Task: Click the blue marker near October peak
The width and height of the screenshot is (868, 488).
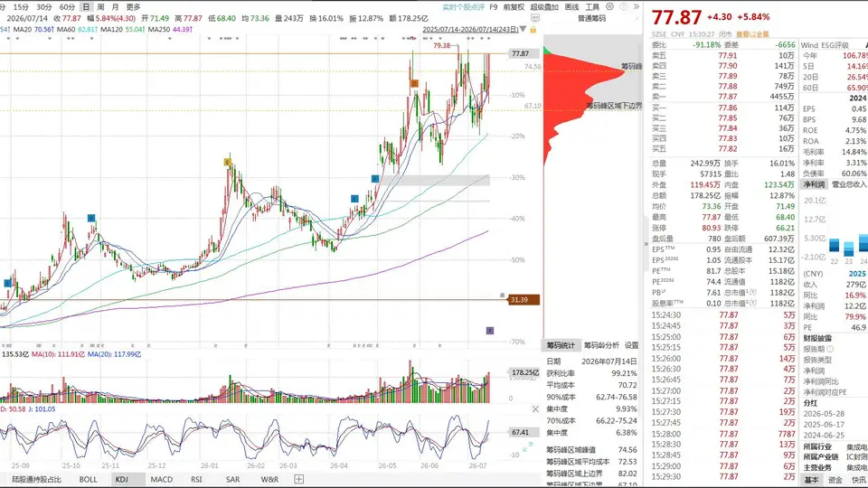Action: tap(91, 218)
